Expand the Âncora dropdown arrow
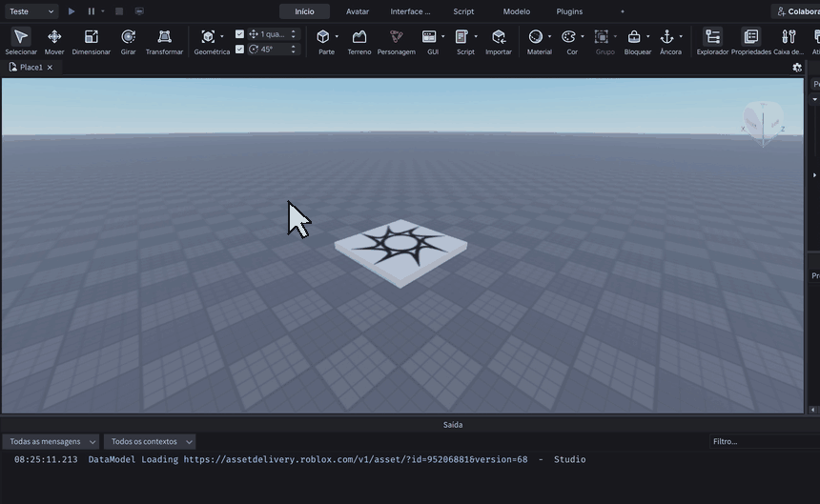Viewport: 820px width, 504px height. coord(681,36)
